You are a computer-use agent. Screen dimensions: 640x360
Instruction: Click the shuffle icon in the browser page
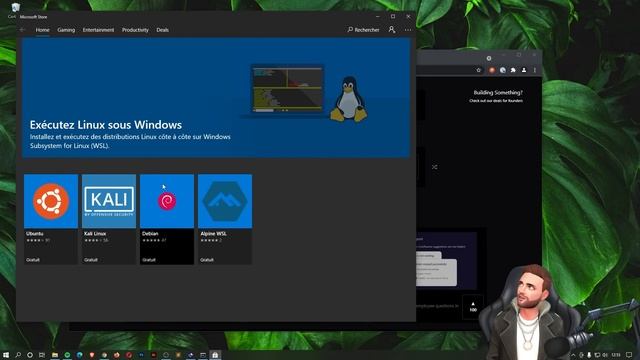435,167
